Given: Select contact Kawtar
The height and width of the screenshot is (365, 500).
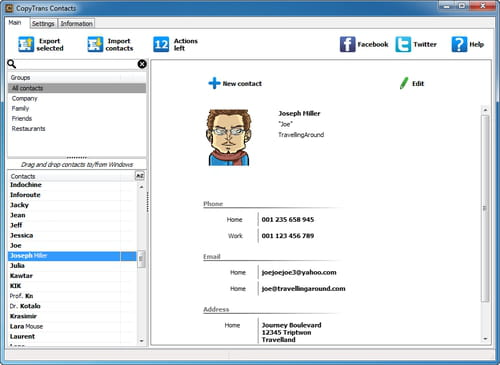Looking at the screenshot, I should pyautogui.click(x=72, y=276).
